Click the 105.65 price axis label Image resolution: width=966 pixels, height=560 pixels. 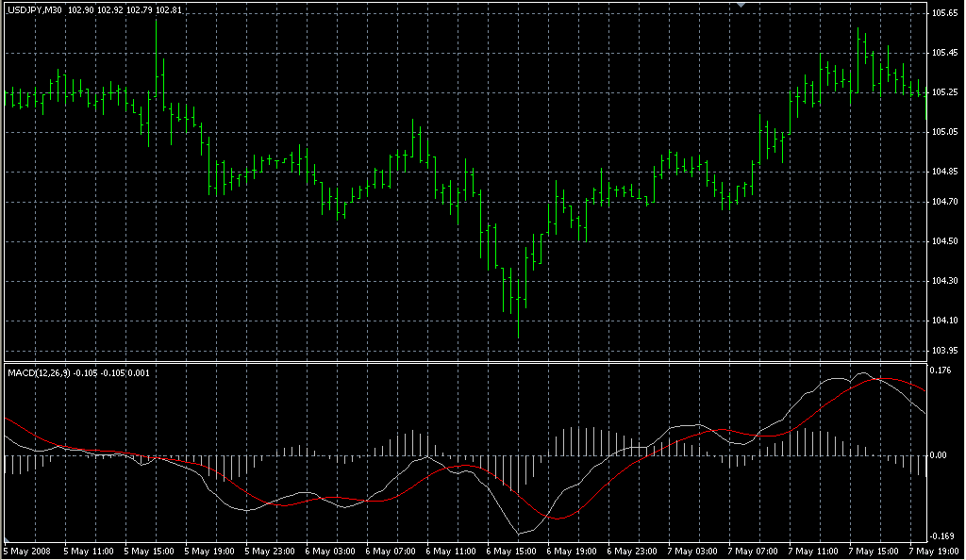(944, 13)
